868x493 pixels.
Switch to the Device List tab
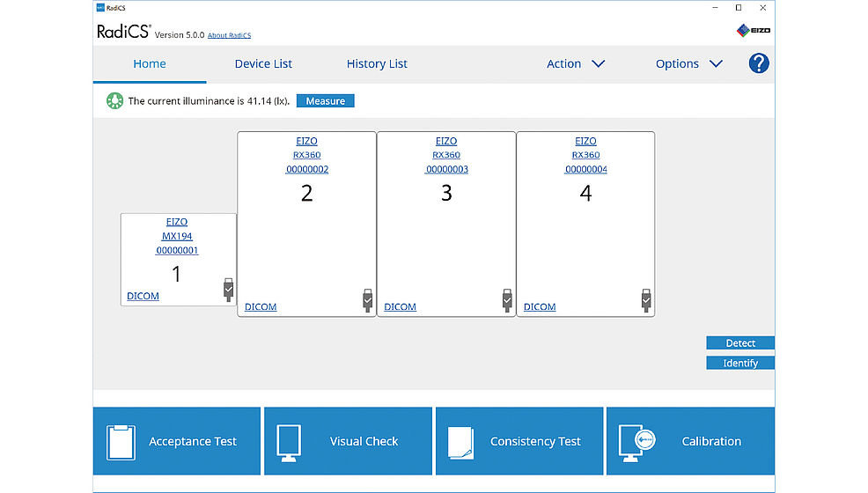pos(263,64)
